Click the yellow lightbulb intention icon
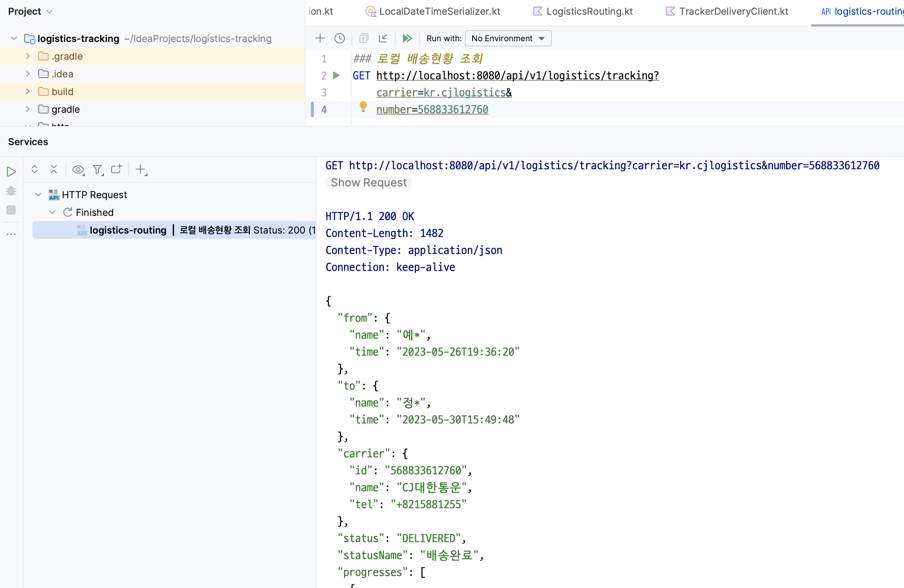The width and height of the screenshot is (904, 588). click(363, 107)
